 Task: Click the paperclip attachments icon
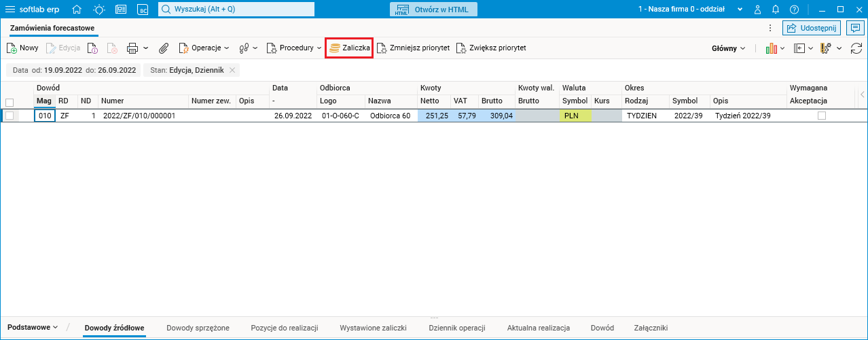click(164, 48)
